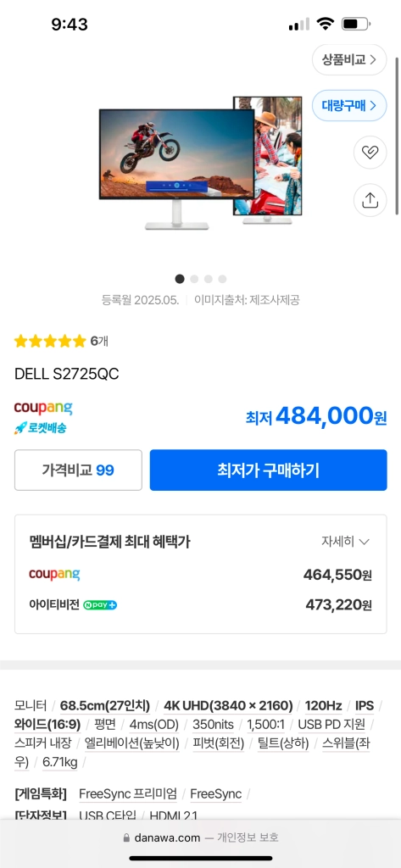Tap the Coupang logo in the membership benefits box

[54, 574]
